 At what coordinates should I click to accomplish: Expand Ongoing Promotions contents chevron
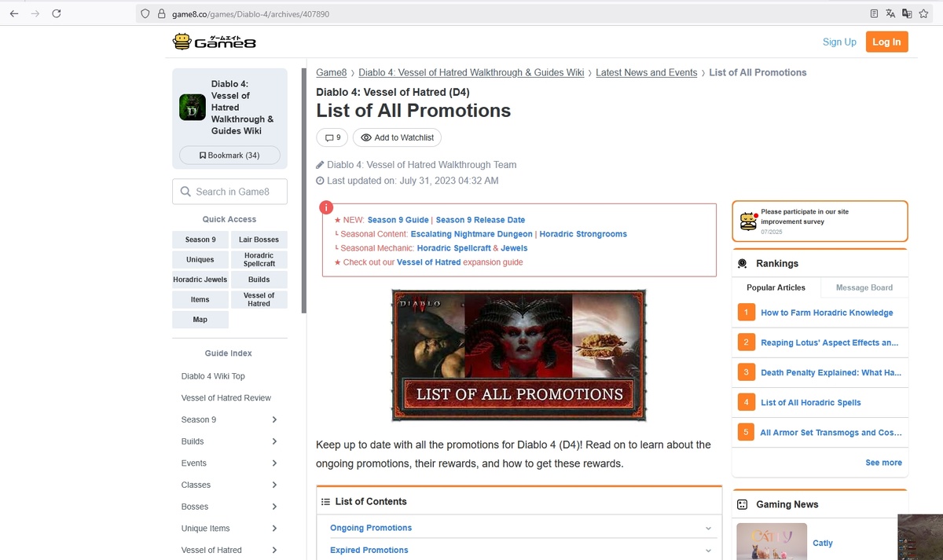[708, 529]
